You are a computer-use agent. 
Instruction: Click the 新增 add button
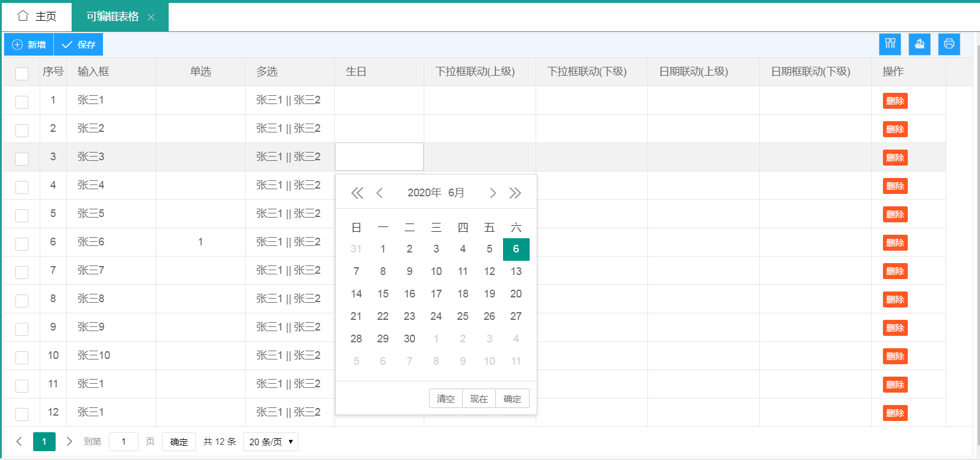click(x=29, y=44)
